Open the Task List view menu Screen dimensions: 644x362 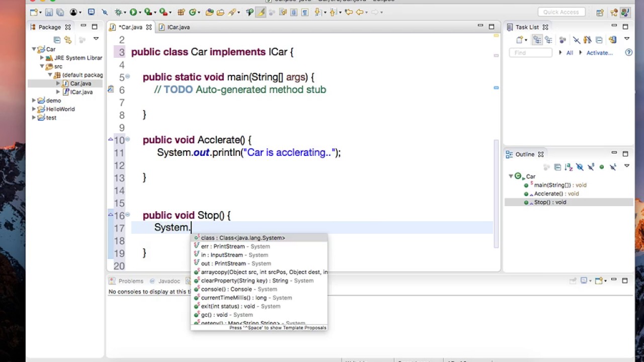(x=626, y=39)
